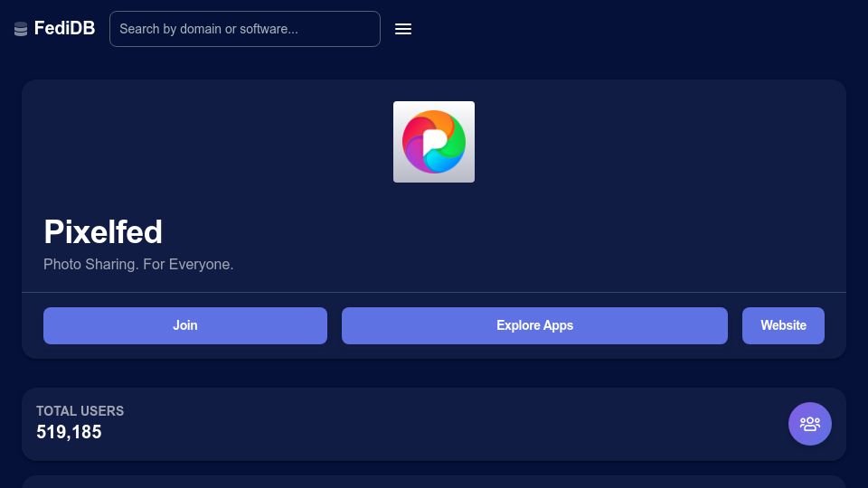The image size is (868, 488).
Task: Focus the search by domain or software field
Action: coord(245,29)
